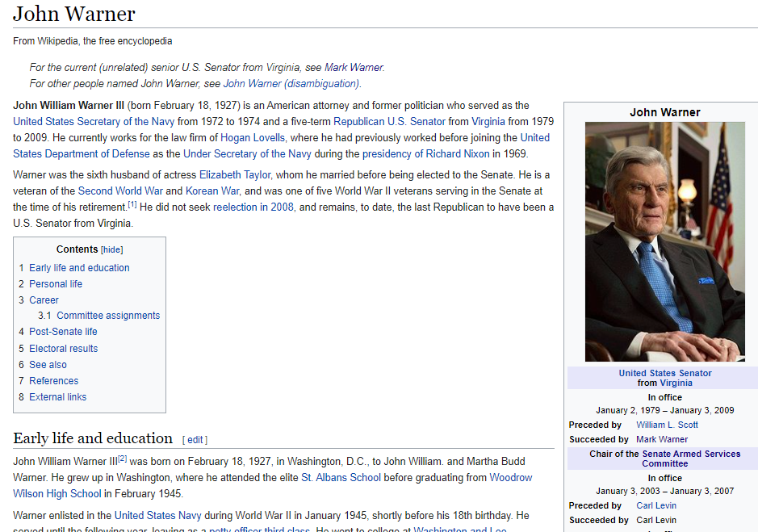Go to References in the Contents
This screenshot has height=532, width=758.
(x=53, y=380)
